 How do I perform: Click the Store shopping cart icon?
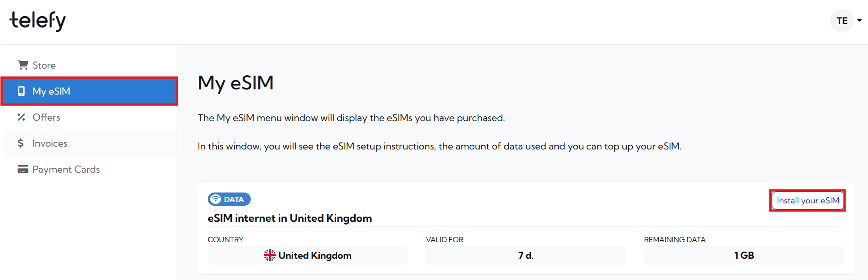[23, 65]
